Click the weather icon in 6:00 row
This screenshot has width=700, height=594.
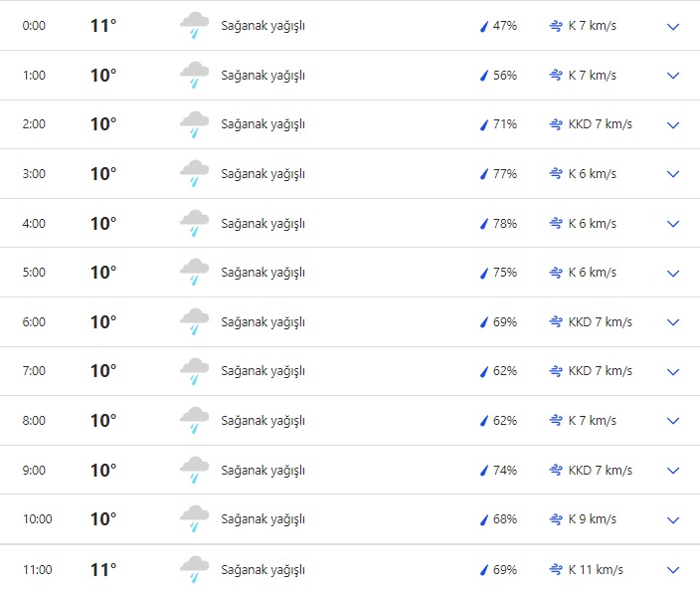tap(194, 322)
